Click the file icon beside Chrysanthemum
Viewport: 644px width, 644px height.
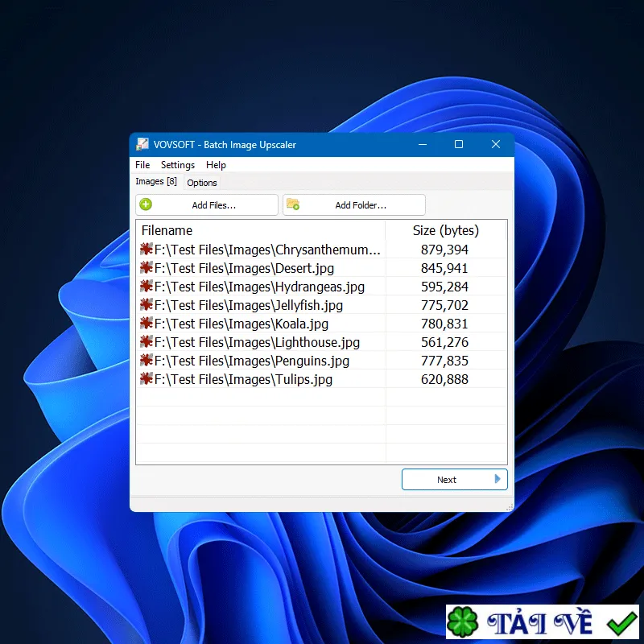tap(147, 249)
